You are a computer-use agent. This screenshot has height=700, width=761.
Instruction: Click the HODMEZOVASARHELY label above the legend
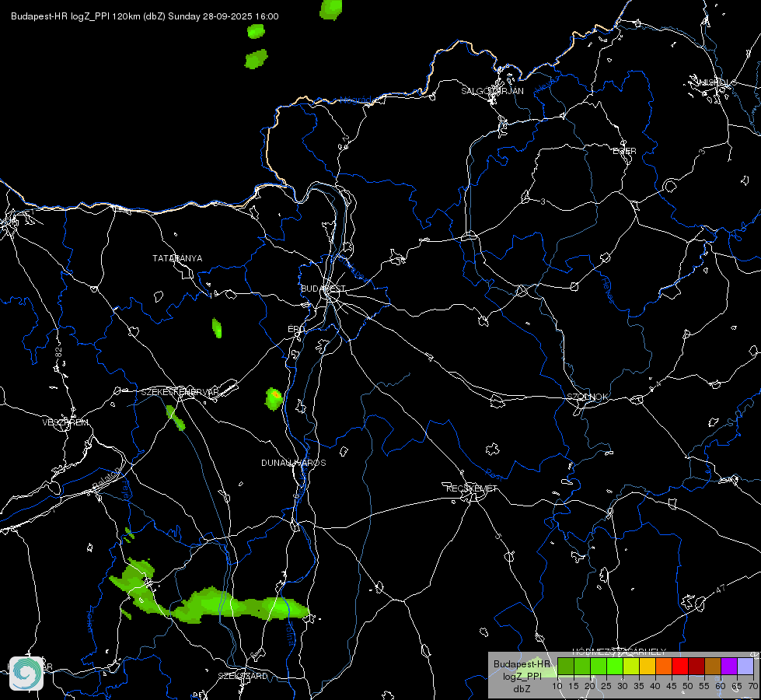[x=619, y=652]
